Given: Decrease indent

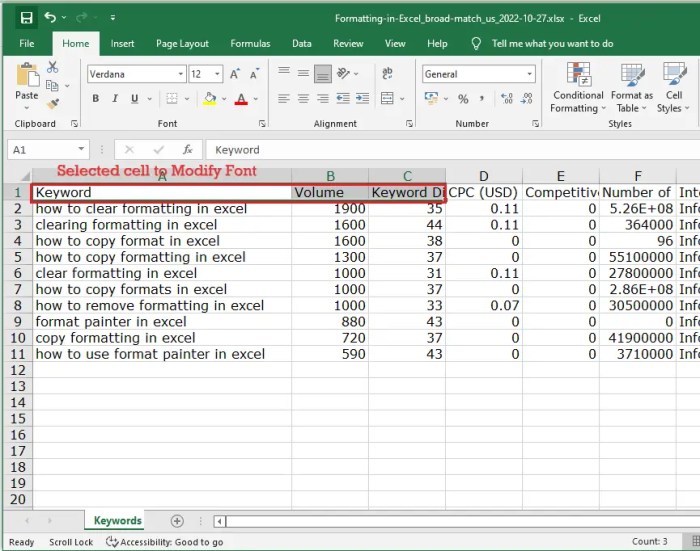Looking at the screenshot, I should [343, 98].
